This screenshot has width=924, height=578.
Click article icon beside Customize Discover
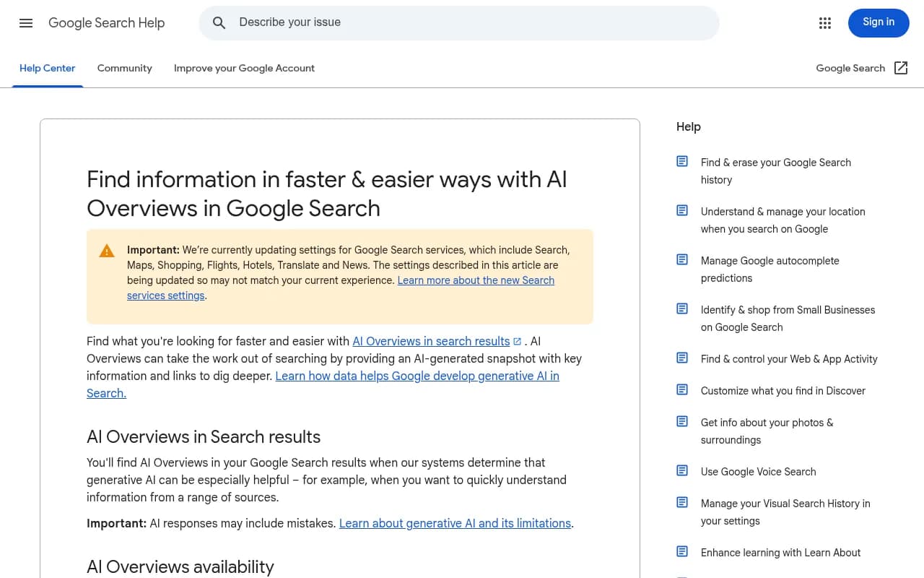coord(682,389)
